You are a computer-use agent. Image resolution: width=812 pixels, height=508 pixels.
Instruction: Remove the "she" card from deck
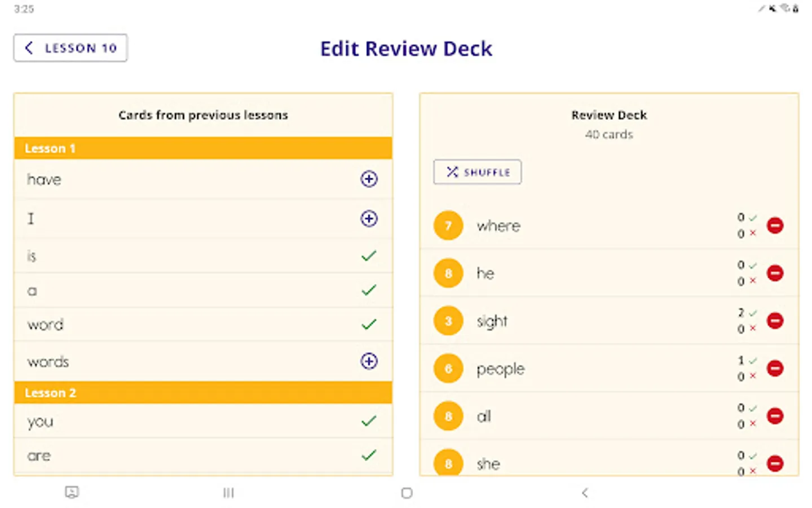[775, 463]
